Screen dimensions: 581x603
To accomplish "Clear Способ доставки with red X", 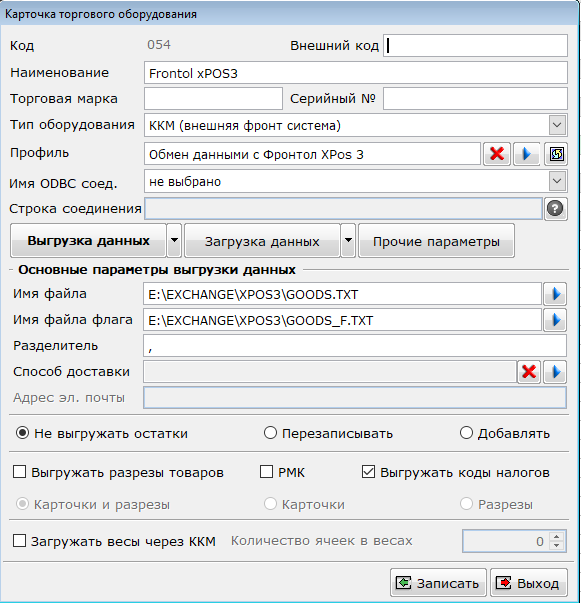I will click(529, 372).
